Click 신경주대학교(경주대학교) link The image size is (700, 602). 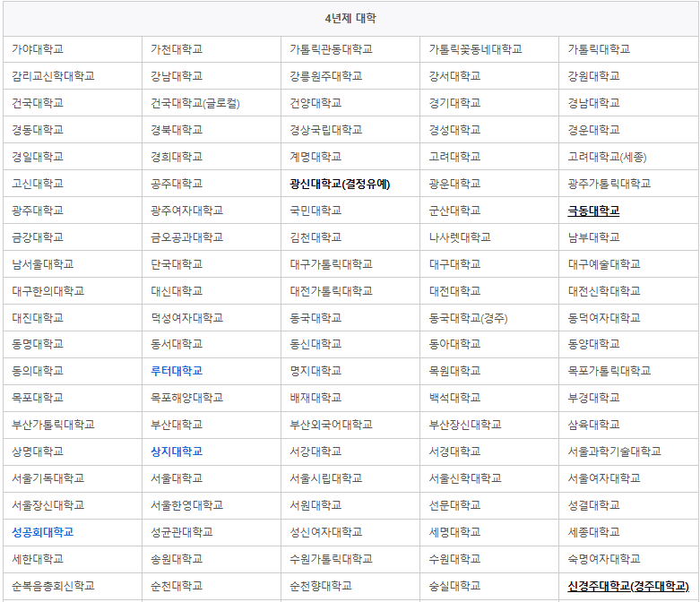[x=628, y=586]
